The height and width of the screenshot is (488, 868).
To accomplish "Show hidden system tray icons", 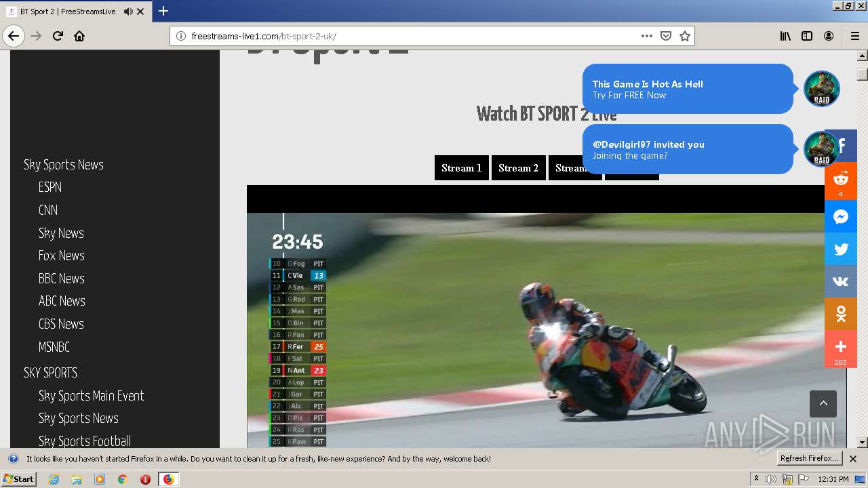I will point(756,479).
